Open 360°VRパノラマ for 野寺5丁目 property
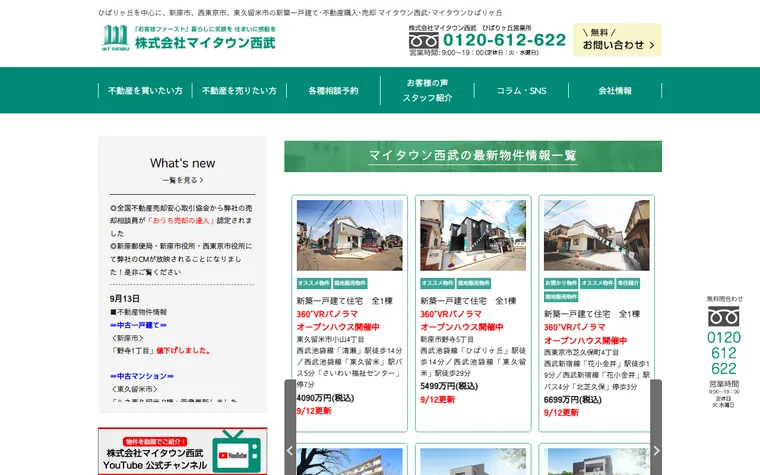Viewport: 760px width, 475px height. 451,314
